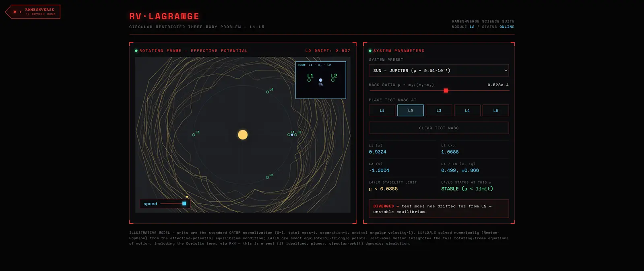Click the L1 circle in the zoom inset

tap(309, 80)
